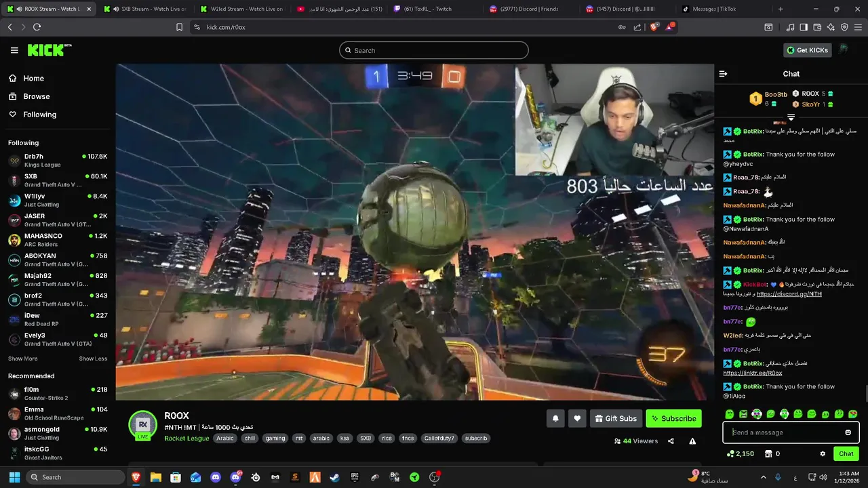This screenshot has height=488, width=868.
Task: Open the user profile avatar at top right
Action: [844, 49]
